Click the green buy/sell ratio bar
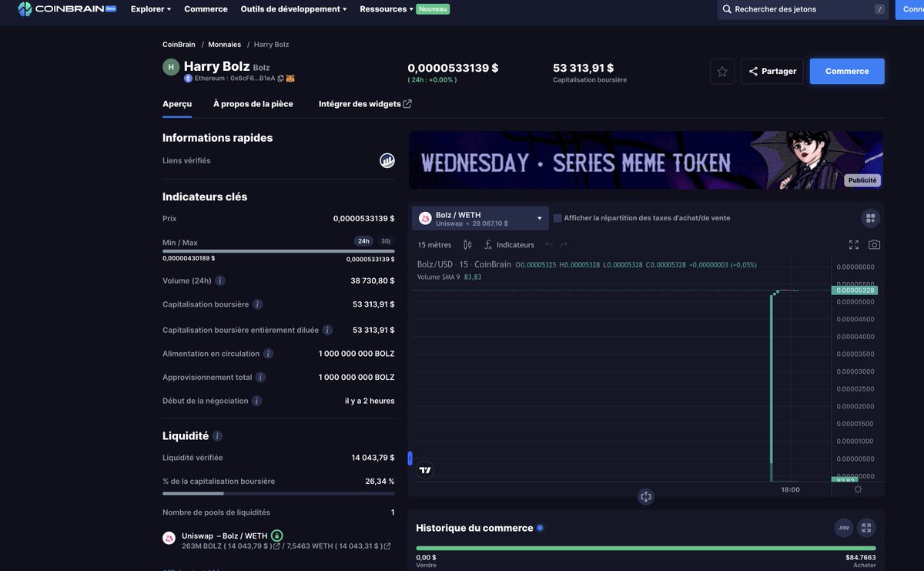924x571 pixels. pyautogui.click(x=646, y=549)
